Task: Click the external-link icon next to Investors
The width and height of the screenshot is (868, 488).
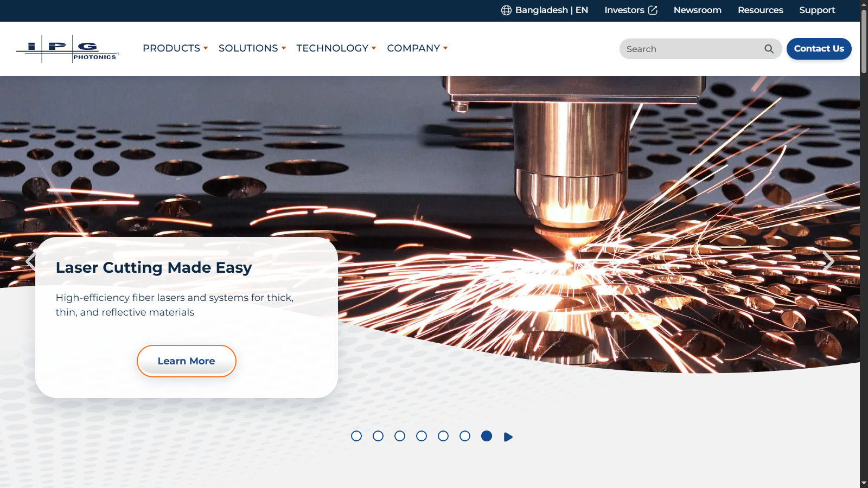Action: click(653, 10)
